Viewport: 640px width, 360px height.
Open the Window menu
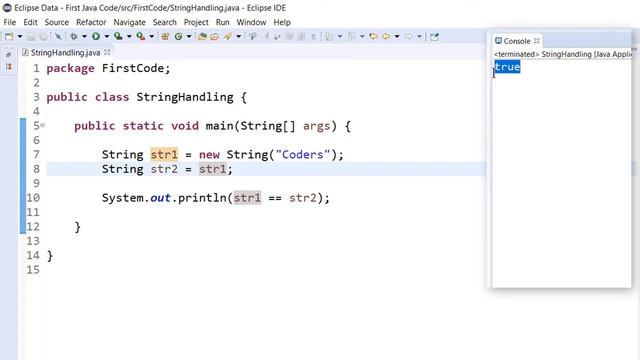point(251,22)
